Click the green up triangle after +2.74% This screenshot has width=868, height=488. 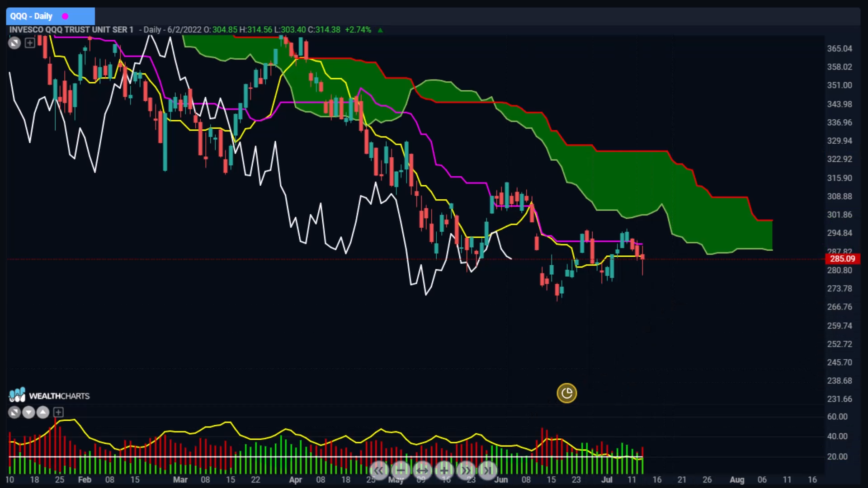380,30
